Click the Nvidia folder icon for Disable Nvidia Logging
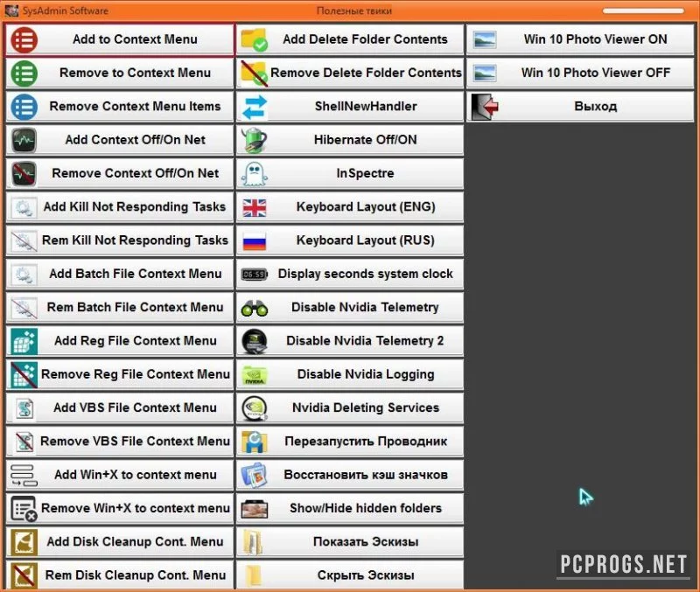This screenshot has width=700, height=592. coord(254,375)
